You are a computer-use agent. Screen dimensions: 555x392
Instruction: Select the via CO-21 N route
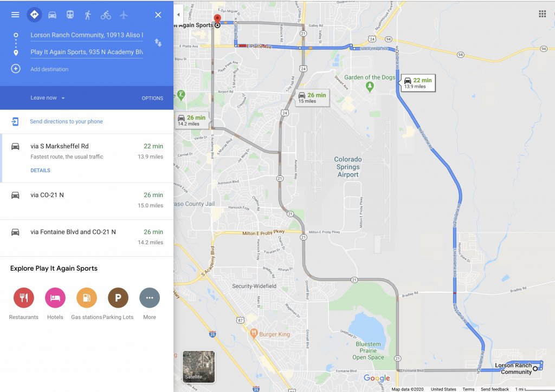[87, 201]
